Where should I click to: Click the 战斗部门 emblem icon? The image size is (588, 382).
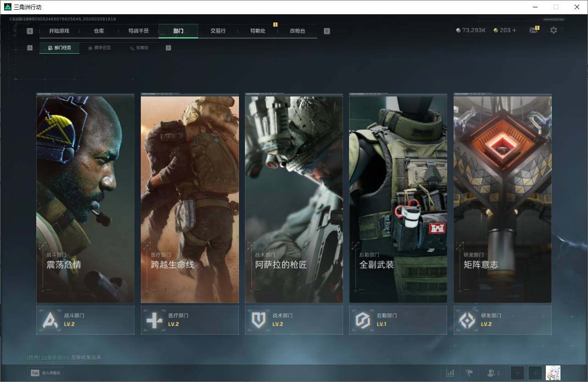tap(50, 320)
